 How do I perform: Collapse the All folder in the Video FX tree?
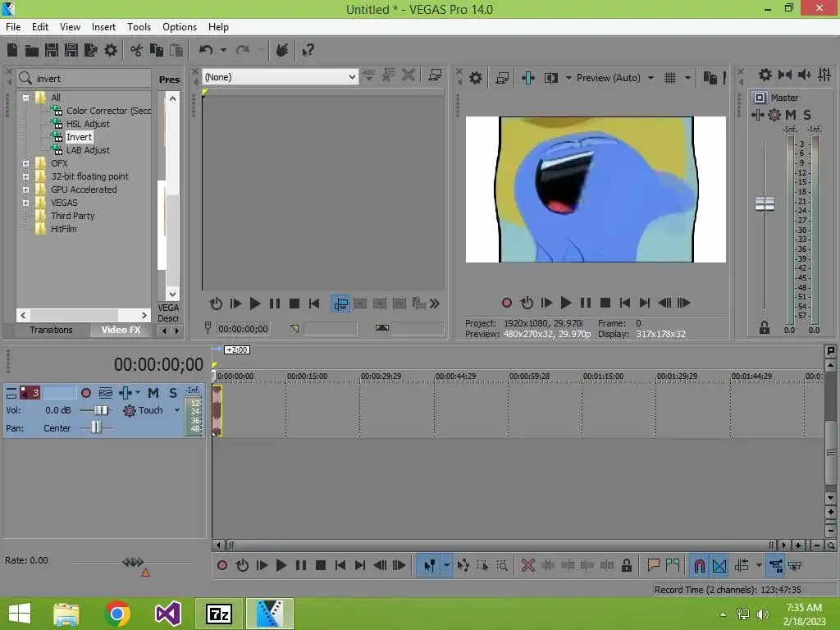tap(25, 98)
